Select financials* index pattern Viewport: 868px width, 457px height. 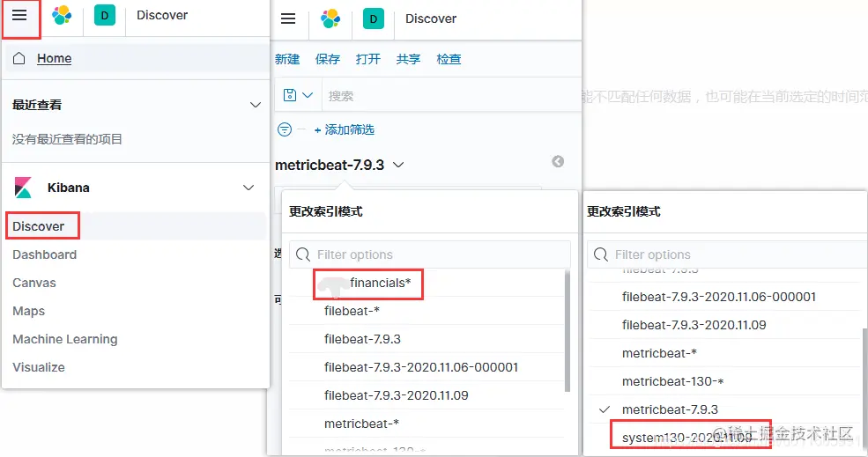[381, 283]
